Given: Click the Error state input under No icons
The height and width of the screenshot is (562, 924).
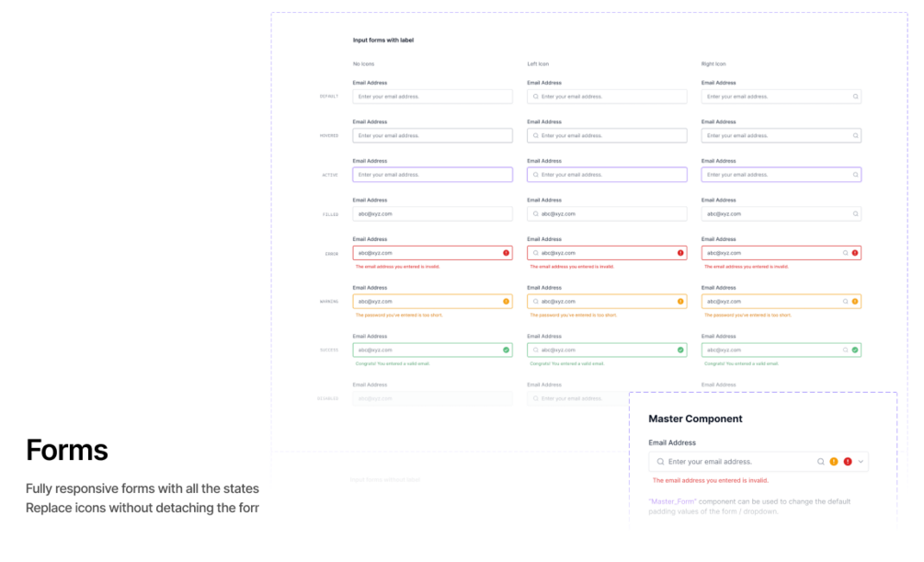Looking at the screenshot, I should pyautogui.click(x=428, y=253).
